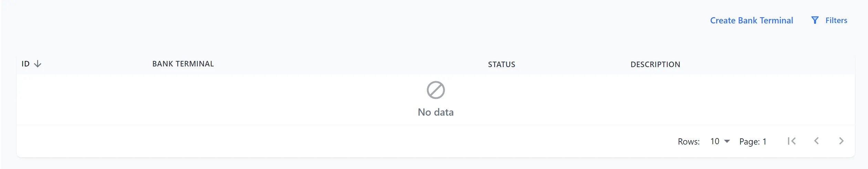The image size is (868, 169).
Task: Go to next page chevron
Action: tap(841, 141)
